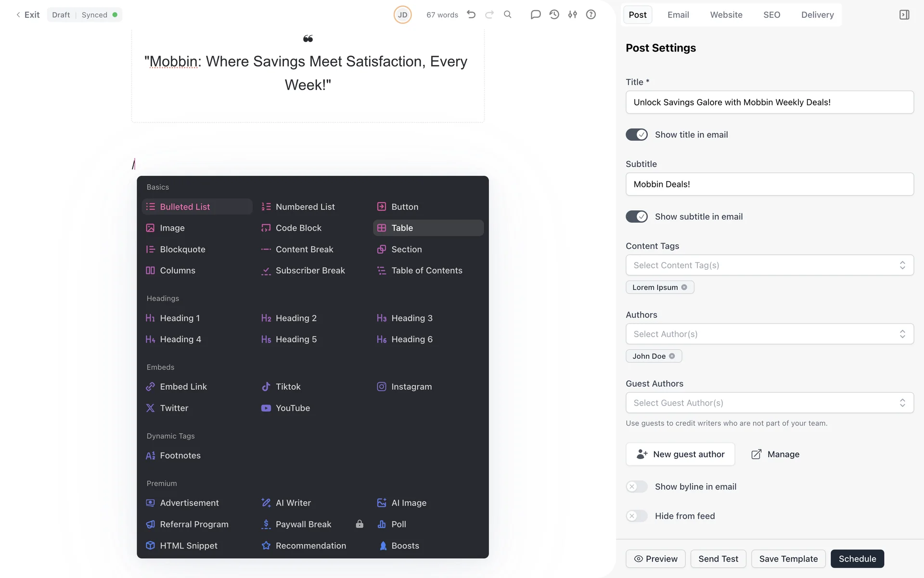Open the Select Guest Author(s) dropdown
The image size is (924, 578).
[769, 403]
